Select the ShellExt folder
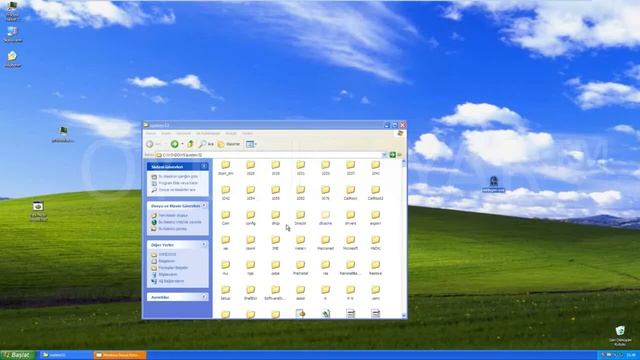The width and height of the screenshot is (640, 360). click(251, 293)
